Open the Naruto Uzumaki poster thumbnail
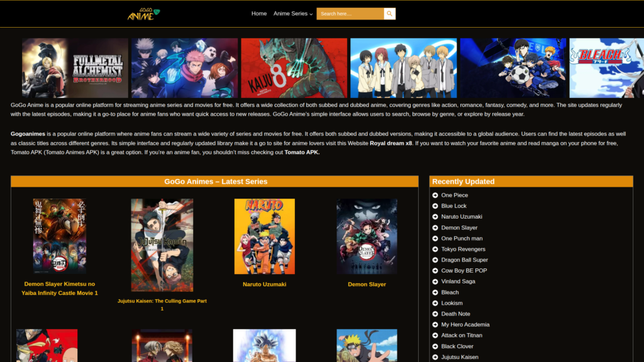The height and width of the screenshot is (362, 644). (x=264, y=236)
